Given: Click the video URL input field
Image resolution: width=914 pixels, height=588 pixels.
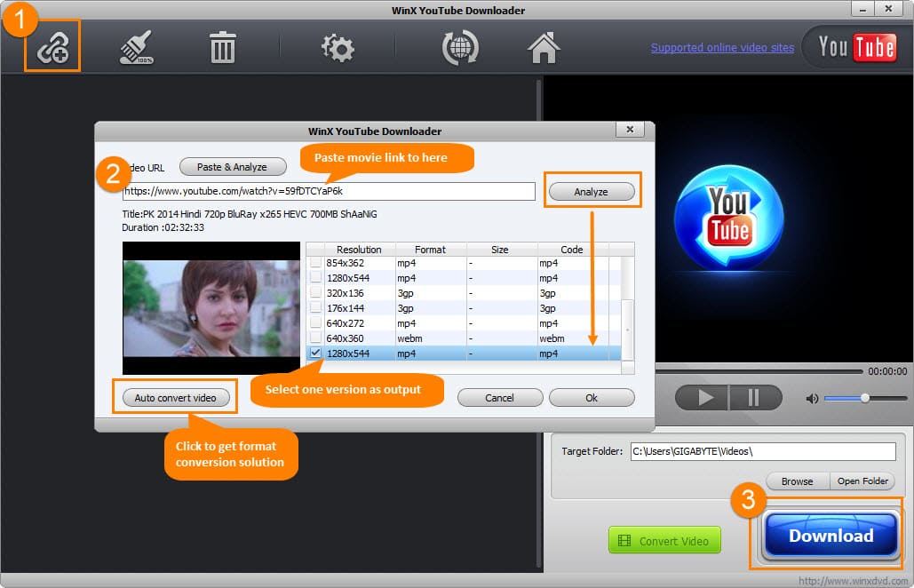Looking at the screenshot, I should point(329,191).
